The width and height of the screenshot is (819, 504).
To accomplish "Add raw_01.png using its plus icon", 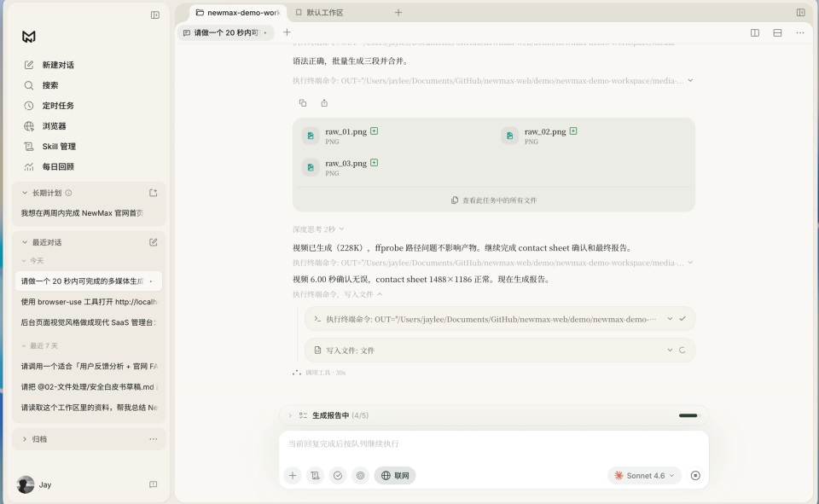I will (374, 131).
